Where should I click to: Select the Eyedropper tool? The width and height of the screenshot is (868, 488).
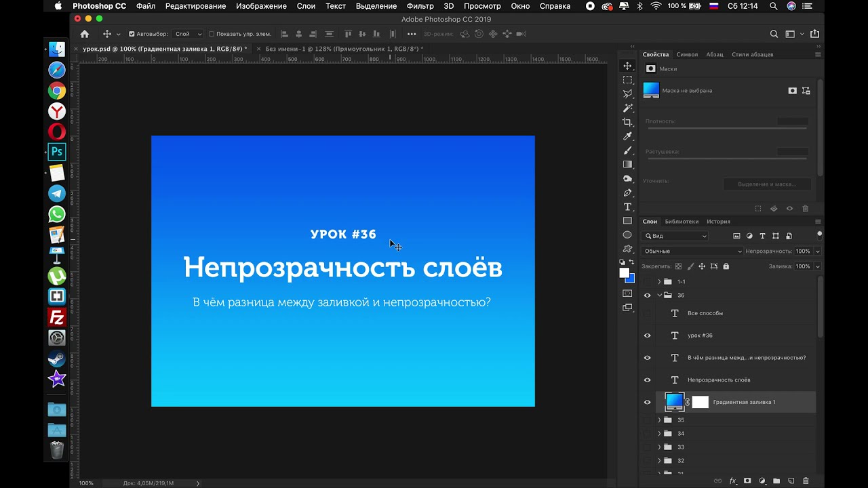[627, 136]
